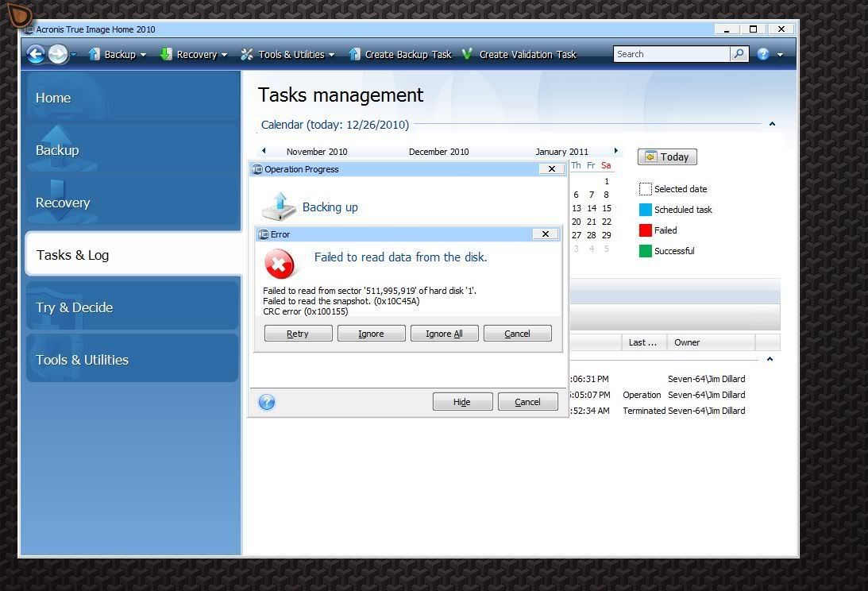868x591 pixels.
Task: Click the Today button
Action: pyautogui.click(x=667, y=156)
